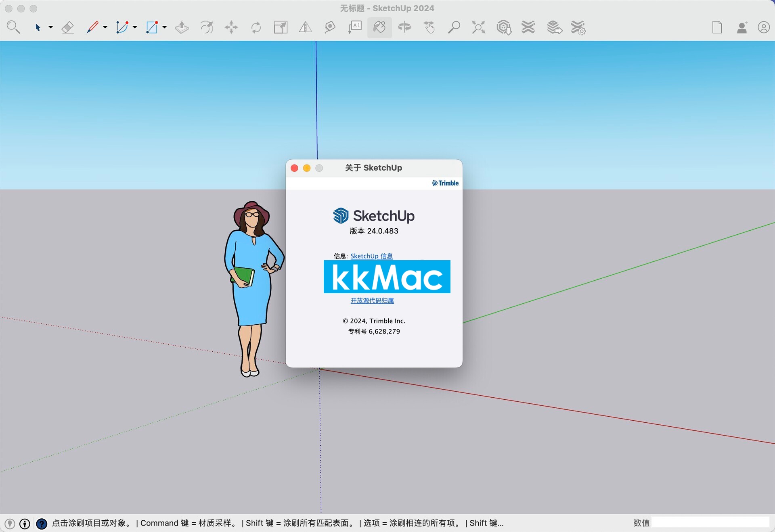The height and width of the screenshot is (532, 775).
Task: Click the measurements value input box
Action: pos(711,523)
